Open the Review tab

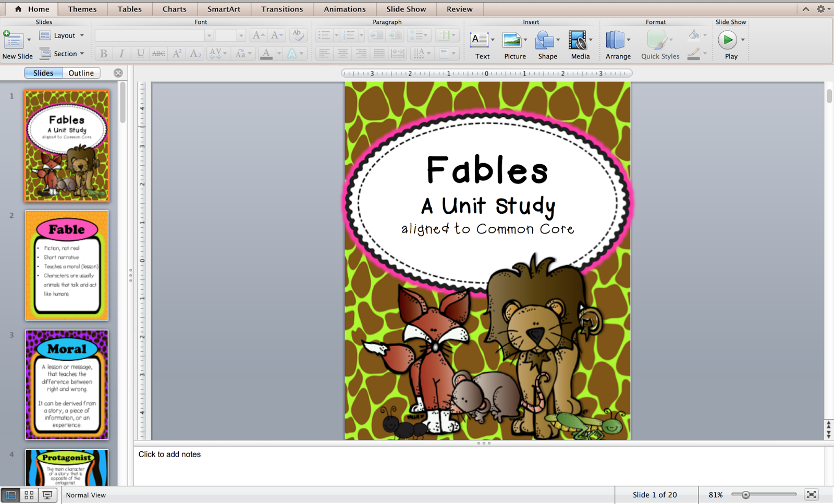pos(460,9)
